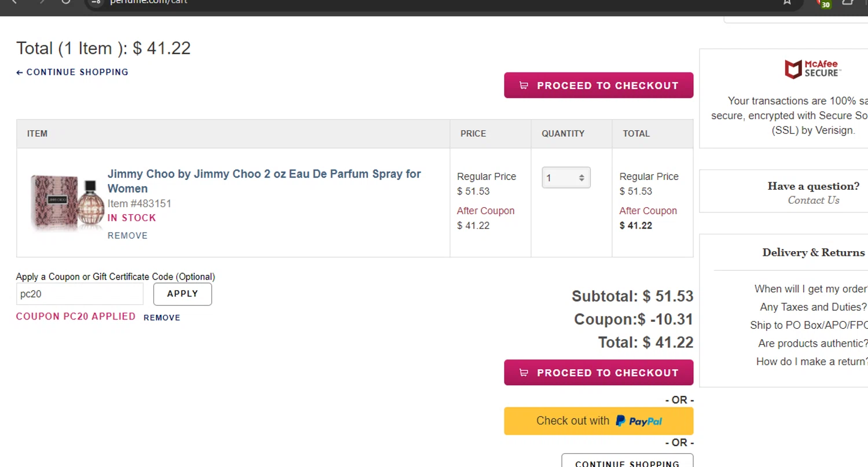Click the cart icon on the Proceed to Checkout button above the item table

524,86
